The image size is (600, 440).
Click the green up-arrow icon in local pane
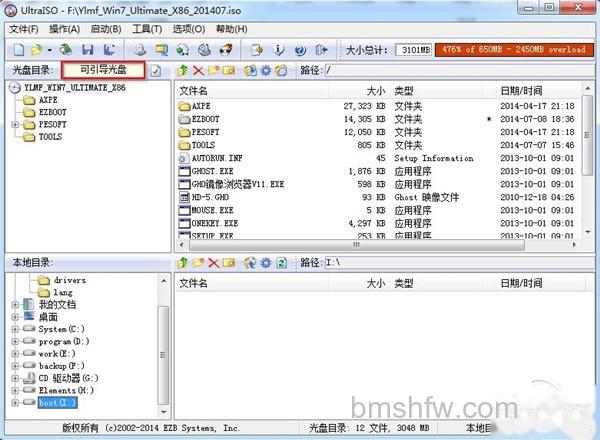point(183,262)
